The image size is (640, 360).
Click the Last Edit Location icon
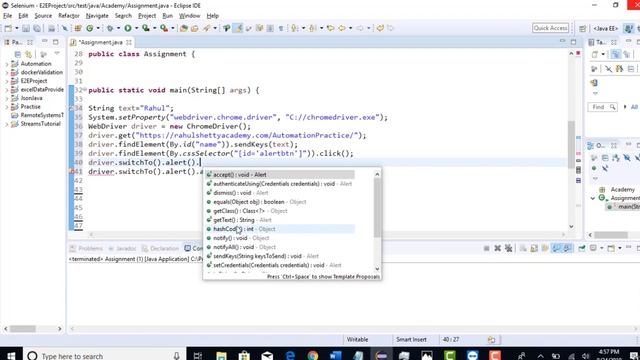[331, 28]
